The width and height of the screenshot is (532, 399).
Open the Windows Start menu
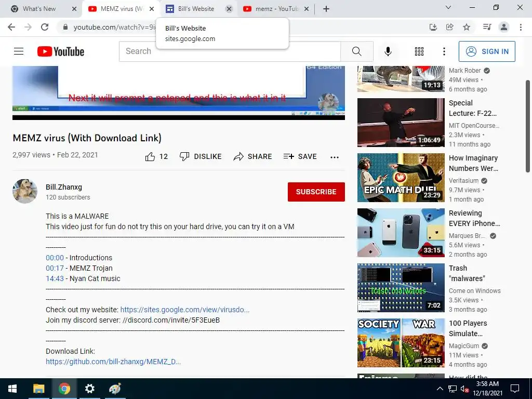12,389
